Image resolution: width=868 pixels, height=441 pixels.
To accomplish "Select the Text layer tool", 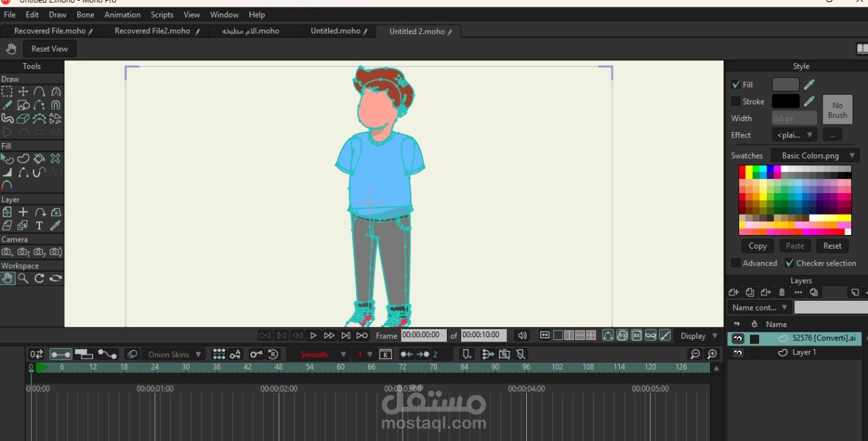I will [x=39, y=226].
